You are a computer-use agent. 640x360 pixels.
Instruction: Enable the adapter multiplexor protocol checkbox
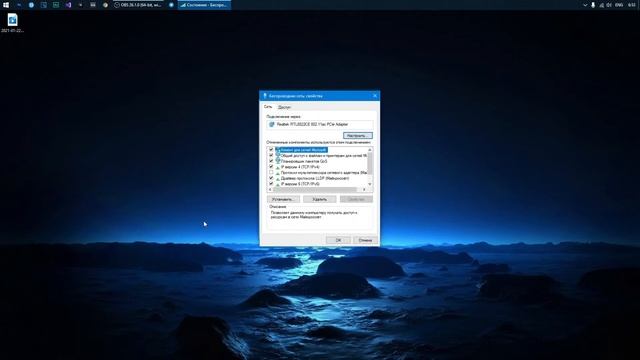click(271, 173)
